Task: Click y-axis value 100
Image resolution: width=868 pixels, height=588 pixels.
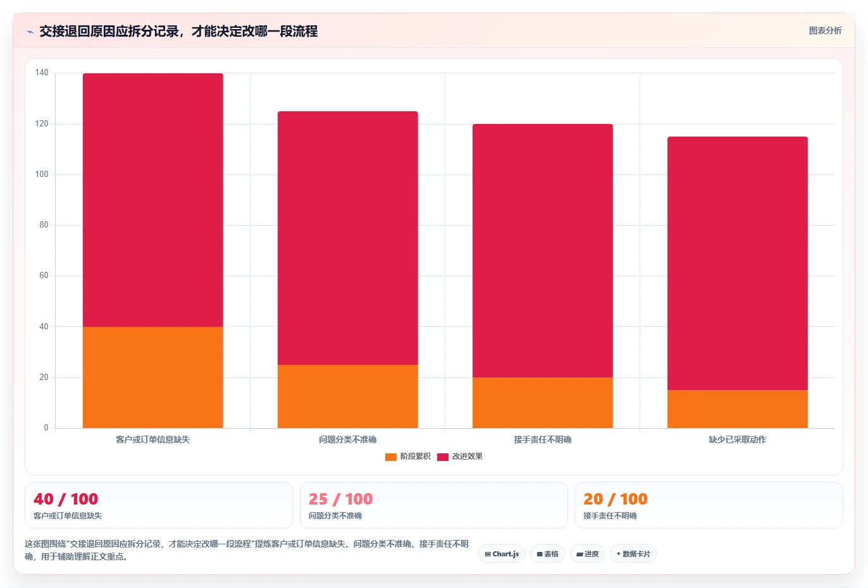Action: pyautogui.click(x=42, y=174)
